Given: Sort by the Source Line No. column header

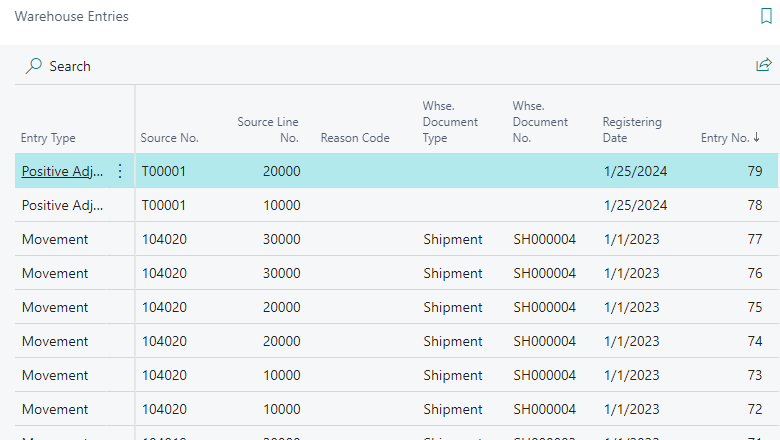Looking at the screenshot, I should [x=268, y=130].
